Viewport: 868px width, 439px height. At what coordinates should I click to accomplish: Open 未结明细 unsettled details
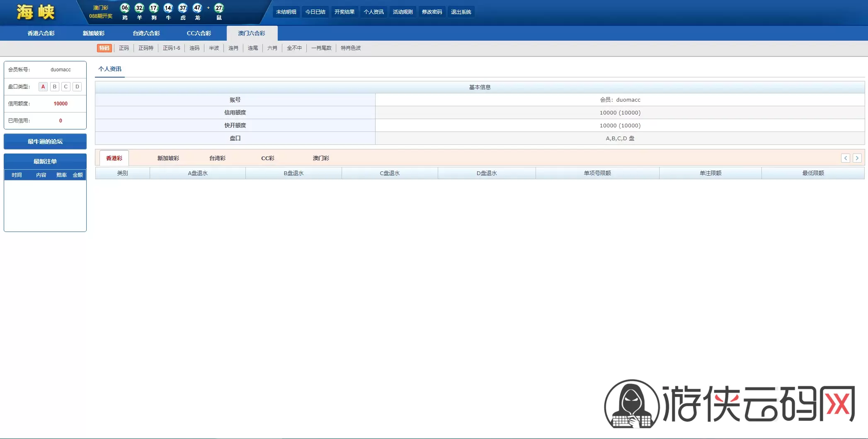[286, 12]
